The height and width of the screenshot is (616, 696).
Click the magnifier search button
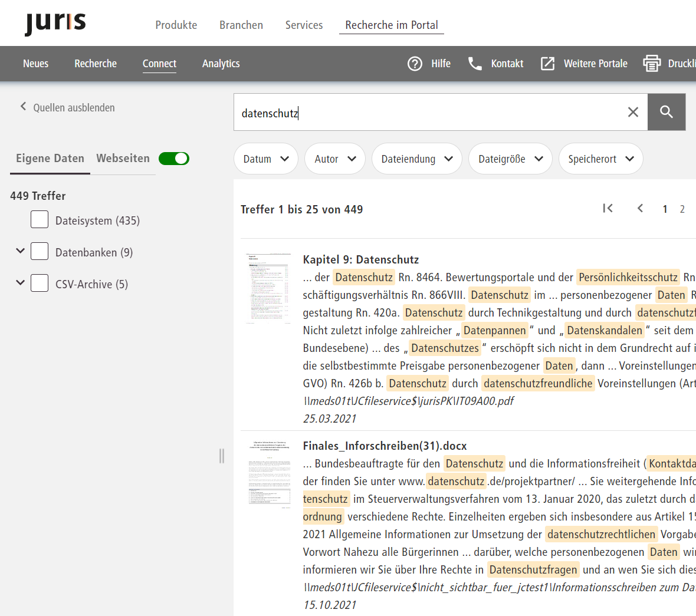(x=667, y=112)
